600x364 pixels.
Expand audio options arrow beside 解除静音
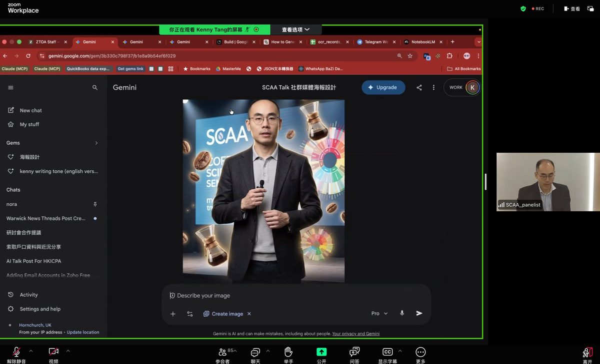tap(31, 351)
